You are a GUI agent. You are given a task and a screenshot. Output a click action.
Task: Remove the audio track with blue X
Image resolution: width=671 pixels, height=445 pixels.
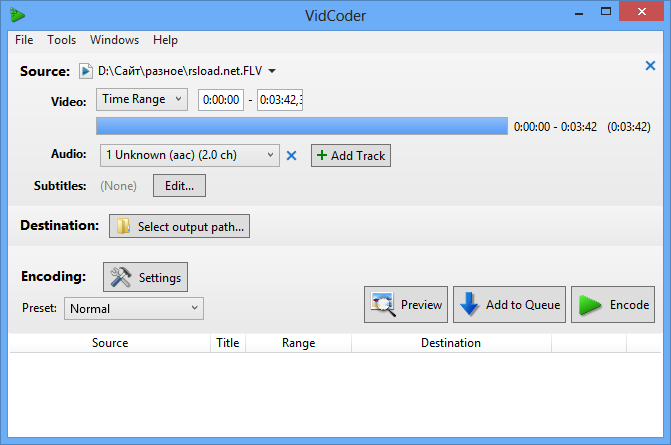point(291,156)
